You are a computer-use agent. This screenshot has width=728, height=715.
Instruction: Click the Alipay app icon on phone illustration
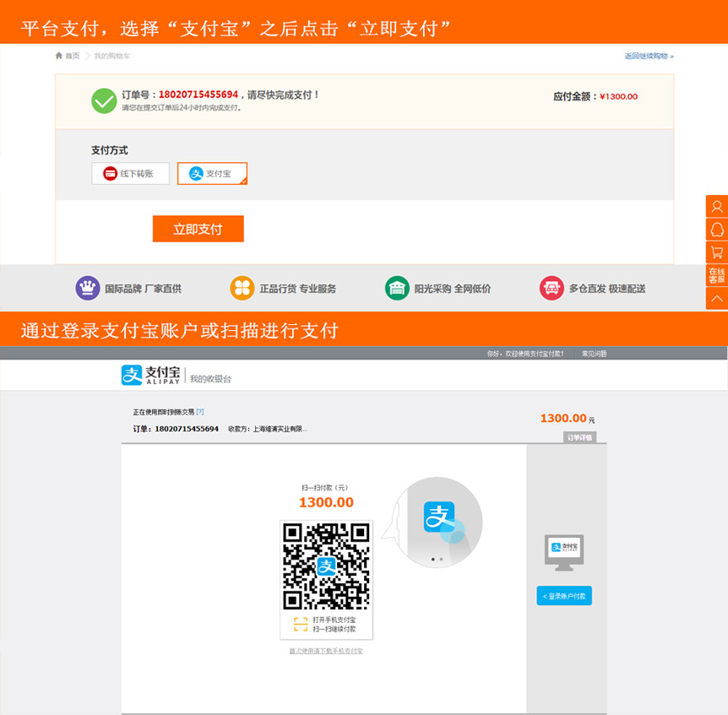(439, 517)
